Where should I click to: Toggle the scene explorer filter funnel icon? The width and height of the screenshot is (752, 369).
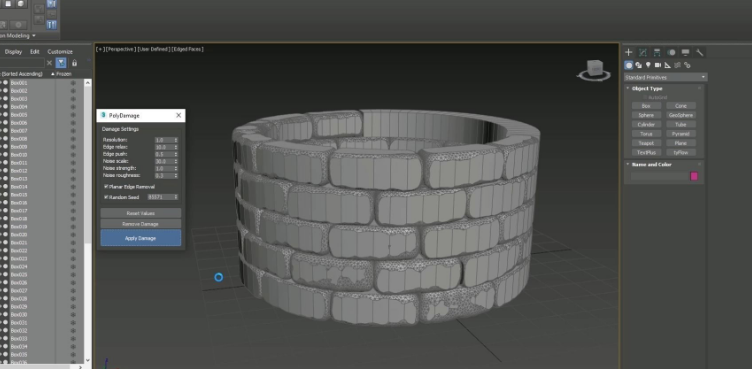coord(60,63)
